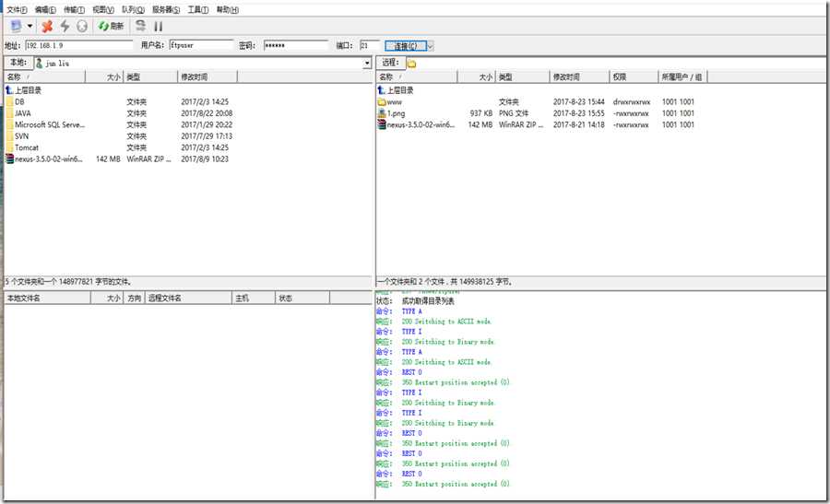Viewport: 830px width, 504px height.
Task: Sort local files by 修改时间 column
Action: click(207, 77)
